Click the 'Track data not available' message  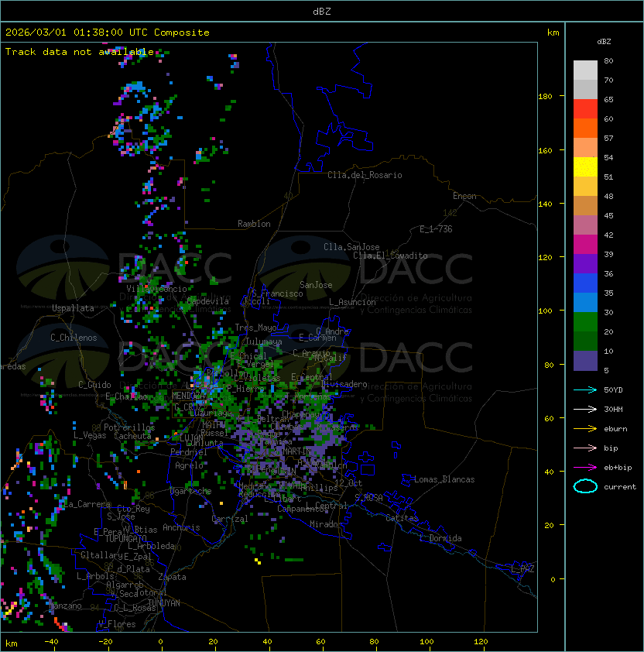[80, 52]
